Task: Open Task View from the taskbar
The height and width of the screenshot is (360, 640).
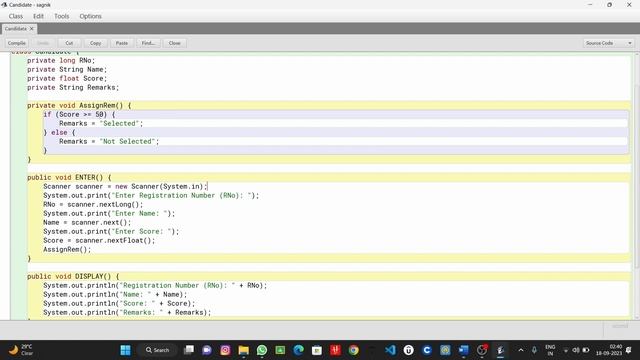Action: pos(189,350)
